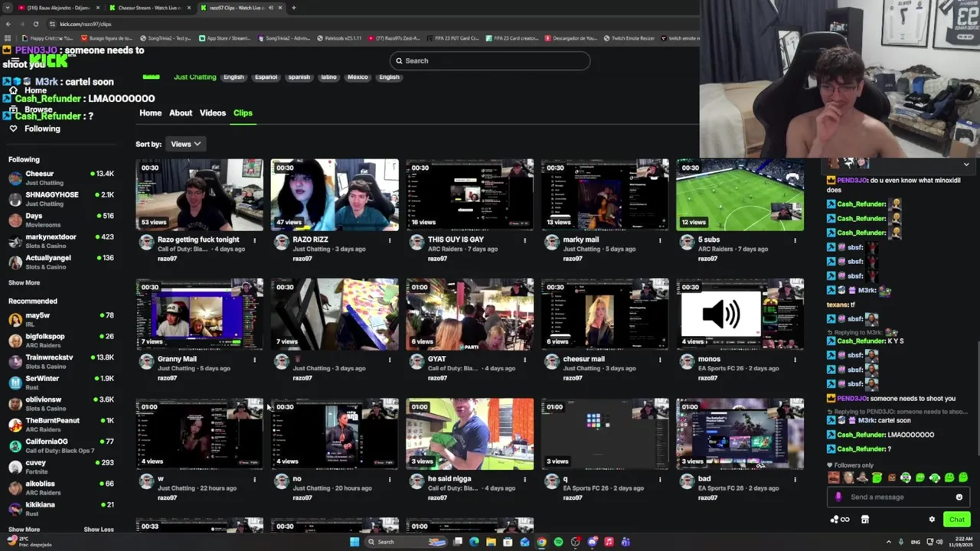Switch to Cheesur Stream browser tab

(x=149, y=8)
